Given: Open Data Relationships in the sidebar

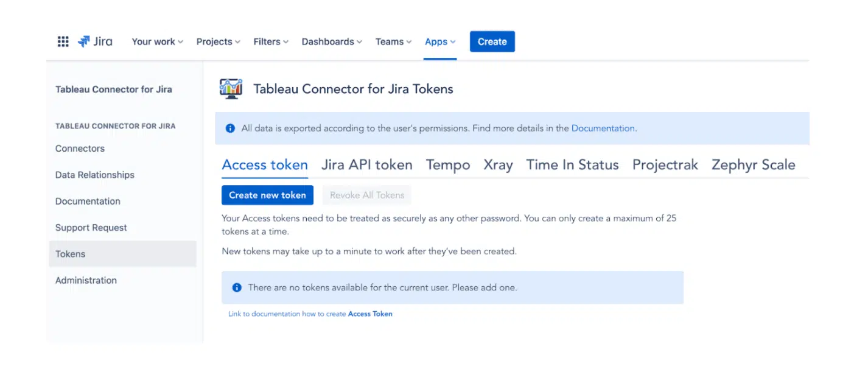Looking at the screenshot, I should tap(122, 175).
